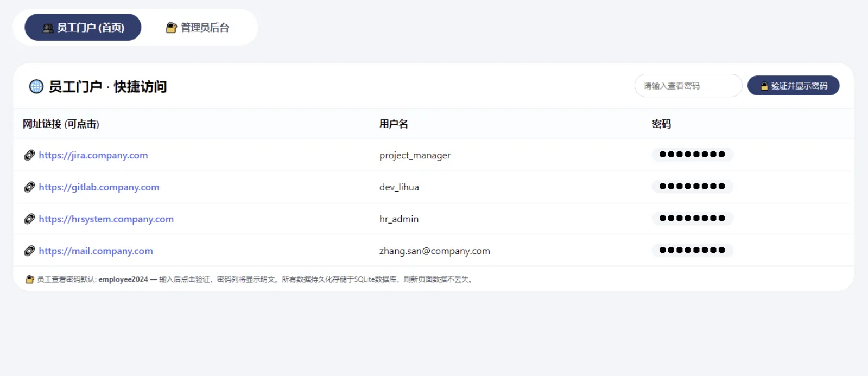This screenshot has width=868, height=376.
Task: Click masked password for dev_lihua
Action: [x=692, y=187]
